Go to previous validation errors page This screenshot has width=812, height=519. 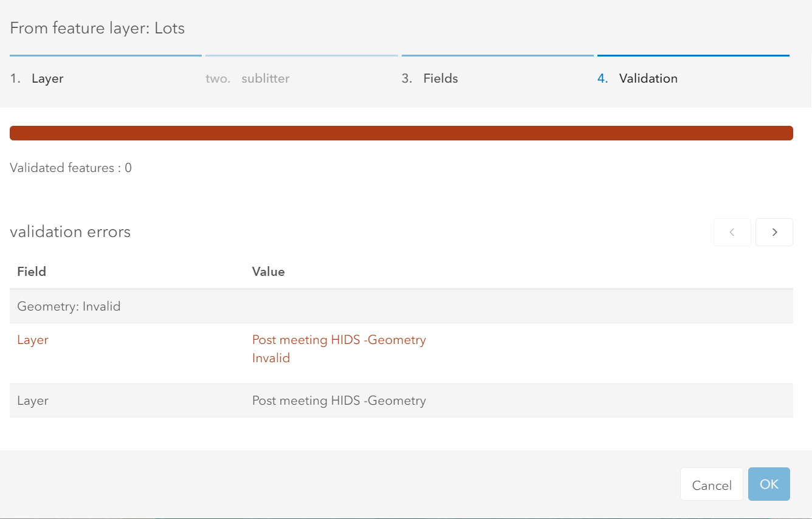[x=732, y=232]
